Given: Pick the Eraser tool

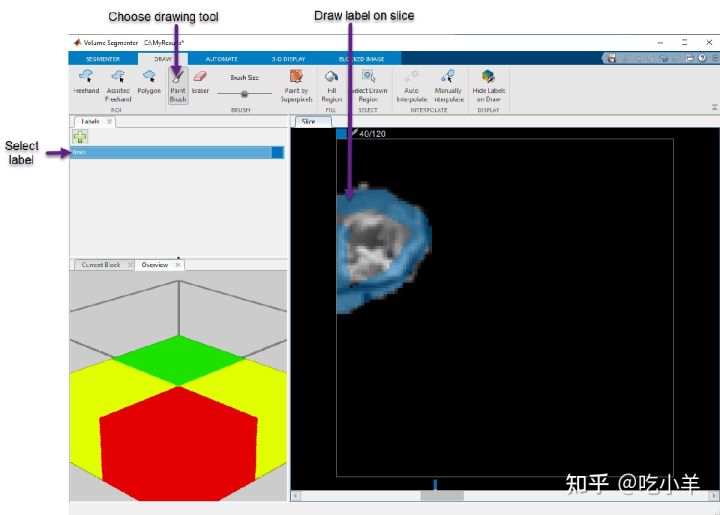Looking at the screenshot, I should click(200, 81).
